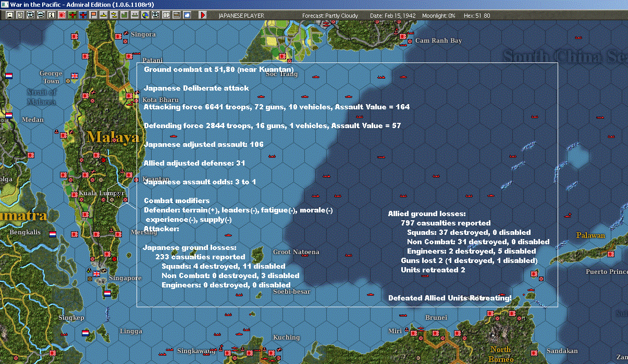Click the '233 casualties reported' Japanese line

(200, 257)
